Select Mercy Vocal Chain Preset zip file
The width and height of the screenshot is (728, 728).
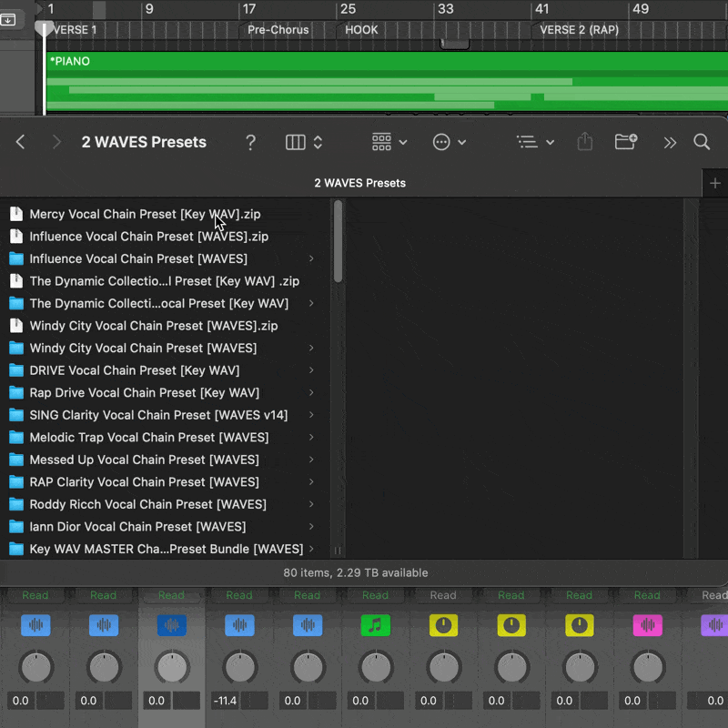145,214
